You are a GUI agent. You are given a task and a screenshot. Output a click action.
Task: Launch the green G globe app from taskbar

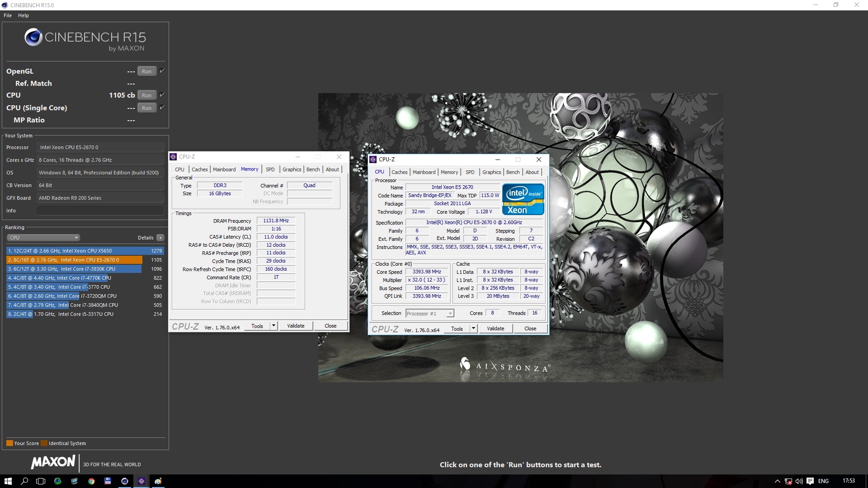pyautogui.click(x=57, y=481)
